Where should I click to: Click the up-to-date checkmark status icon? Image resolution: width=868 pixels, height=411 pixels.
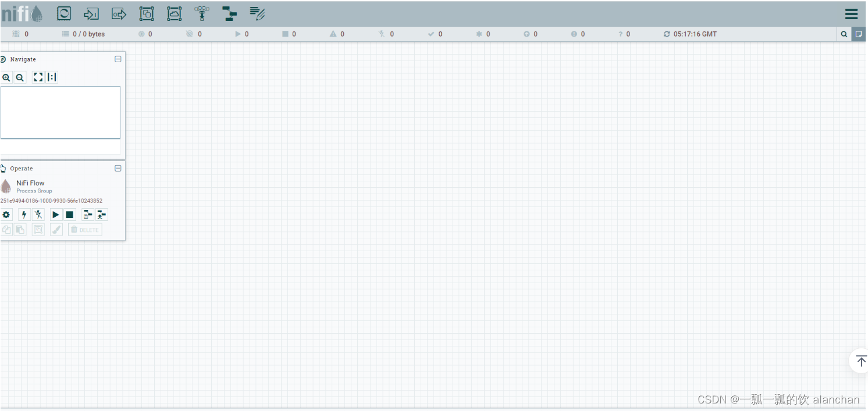(x=431, y=34)
